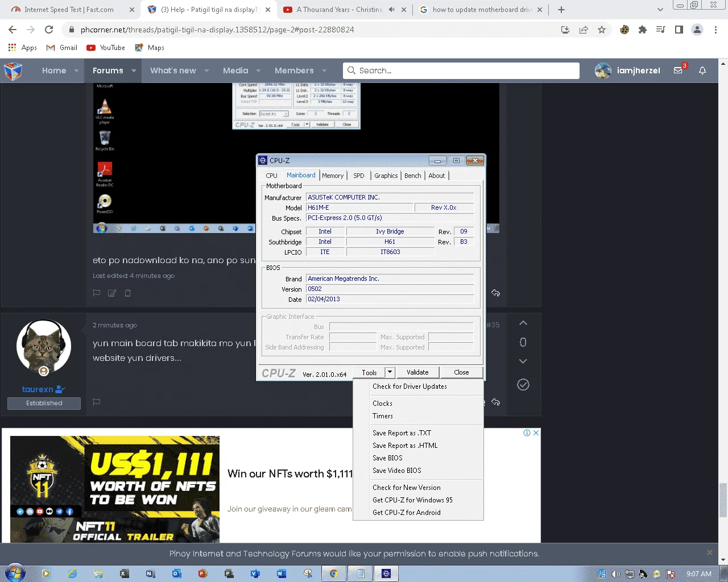Switch to Bench tab in CPU-Z
This screenshot has height=582, width=728.
coord(413,176)
